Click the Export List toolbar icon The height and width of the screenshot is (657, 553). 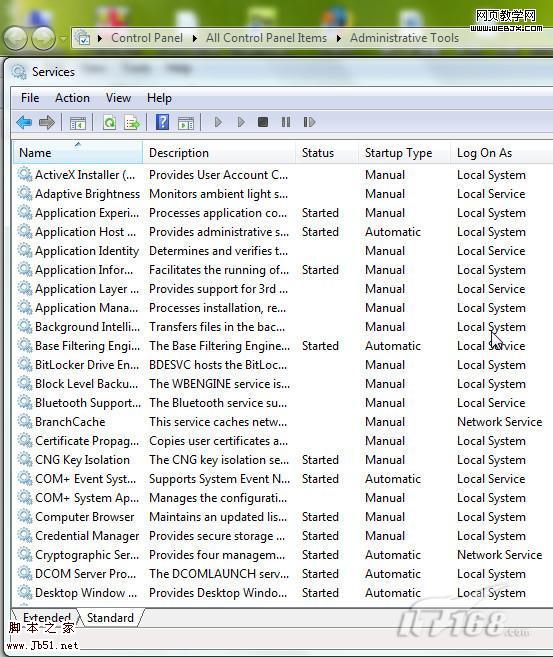[x=132, y=122]
